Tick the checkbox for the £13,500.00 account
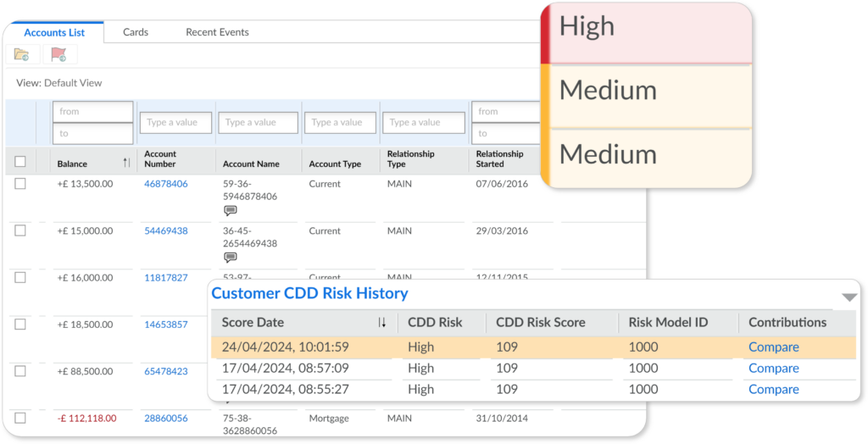This screenshot has height=444, width=868. [x=20, y=183]
